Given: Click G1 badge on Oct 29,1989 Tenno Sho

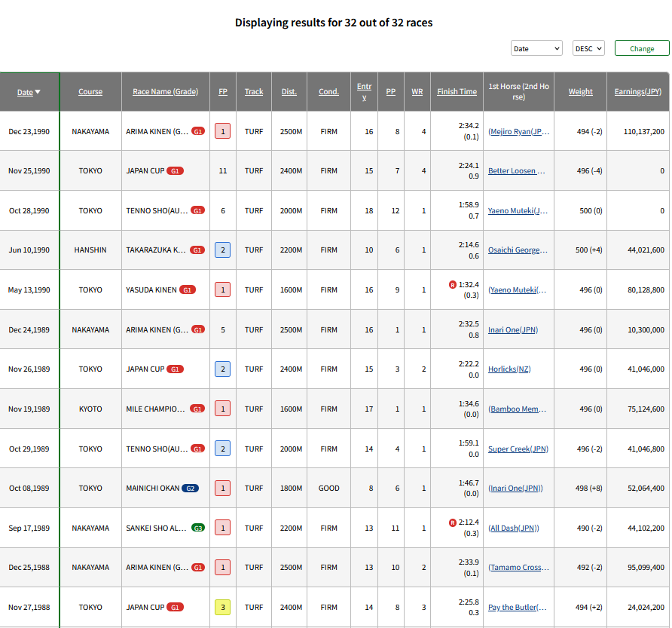Looking at the screenshot, I should pyautogui.click(x=197, y=449).
